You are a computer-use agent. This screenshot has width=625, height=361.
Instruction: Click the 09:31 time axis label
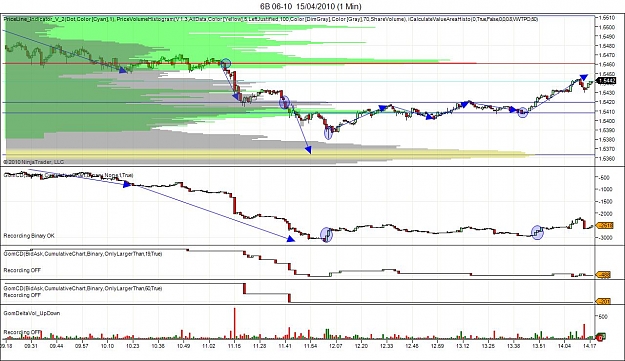[x=31, y=346]
